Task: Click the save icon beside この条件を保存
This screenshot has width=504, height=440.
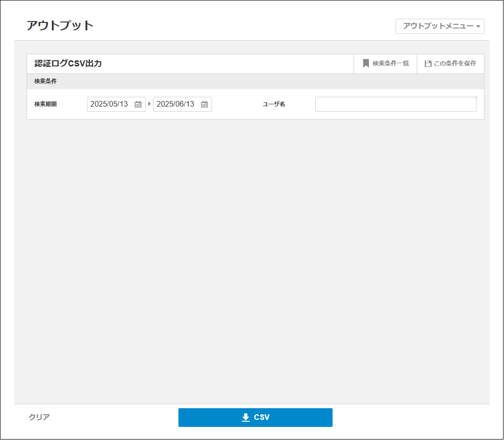Action: click(427, 64)
